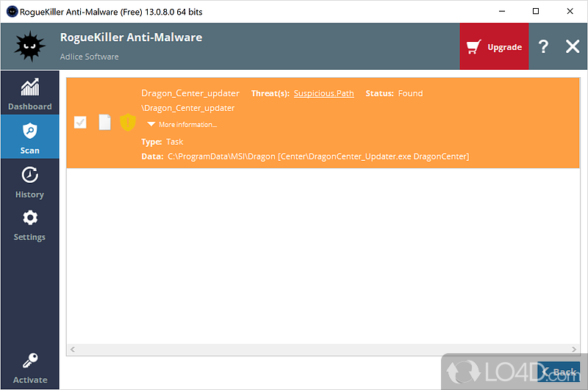Select the Dragon_Center_updater title text
The image size is (588, 390).
(190, 93)
